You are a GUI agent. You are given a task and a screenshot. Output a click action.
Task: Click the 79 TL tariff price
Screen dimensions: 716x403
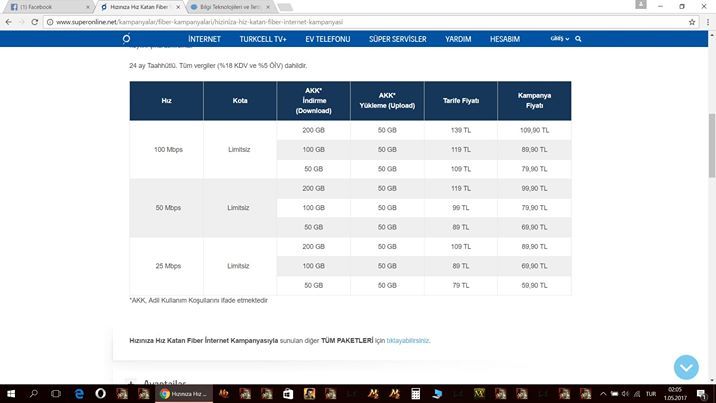pyautogui.click(x=461, y=285)
